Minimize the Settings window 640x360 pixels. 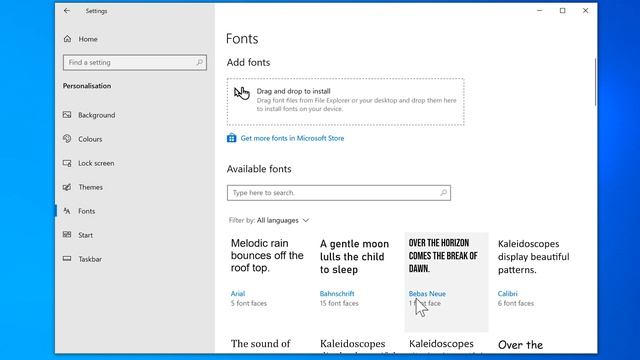click(540, 11)
